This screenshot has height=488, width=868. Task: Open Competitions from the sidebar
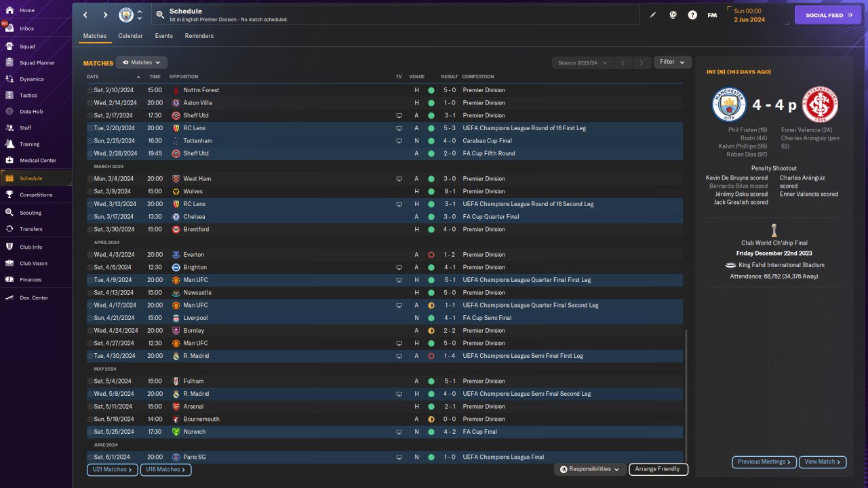(x=36, y=195)
